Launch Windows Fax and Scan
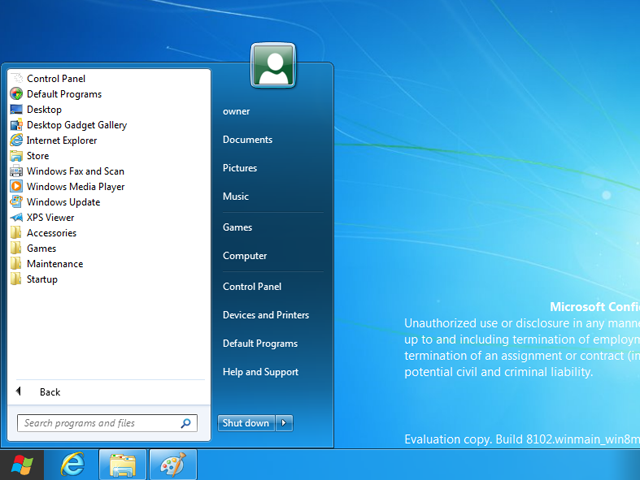 point(75,171)
